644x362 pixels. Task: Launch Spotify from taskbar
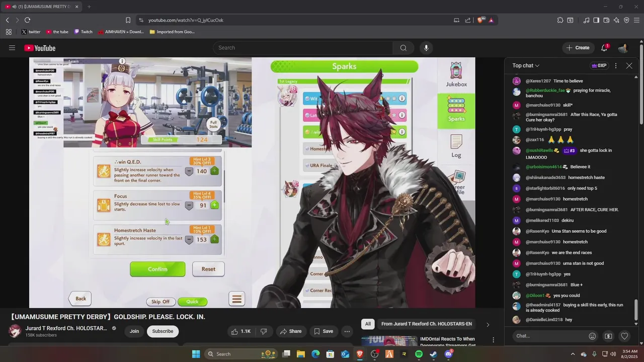[419, 354]
